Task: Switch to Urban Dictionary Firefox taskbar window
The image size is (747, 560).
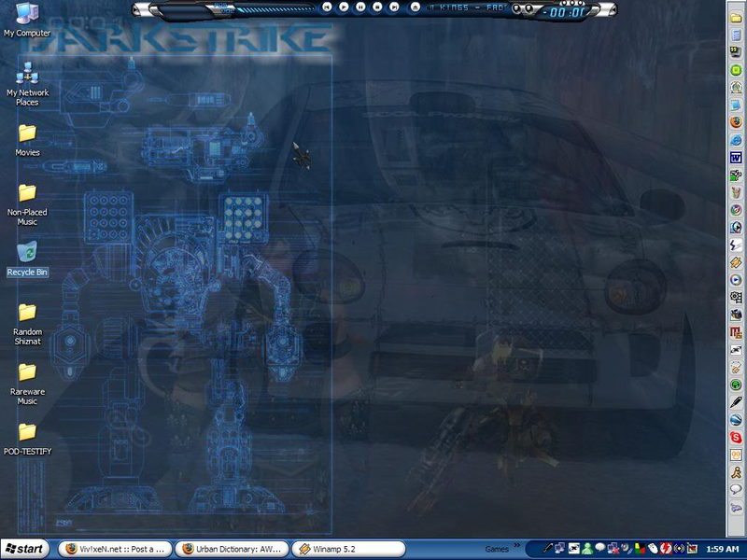Action: click(x=232, y=549)
